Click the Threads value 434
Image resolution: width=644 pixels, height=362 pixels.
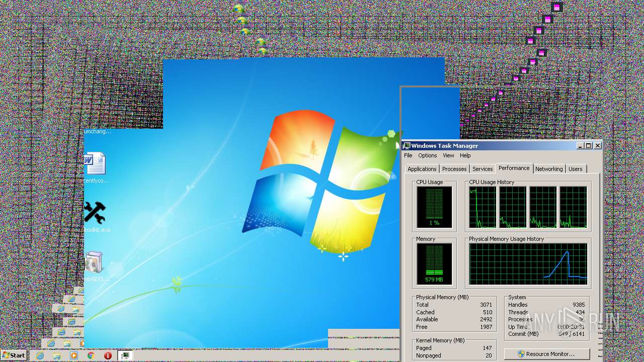(x=580, y=312)
